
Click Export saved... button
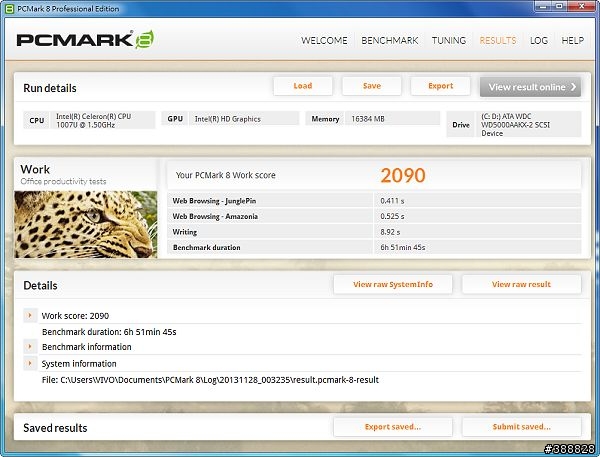[393, 427]
